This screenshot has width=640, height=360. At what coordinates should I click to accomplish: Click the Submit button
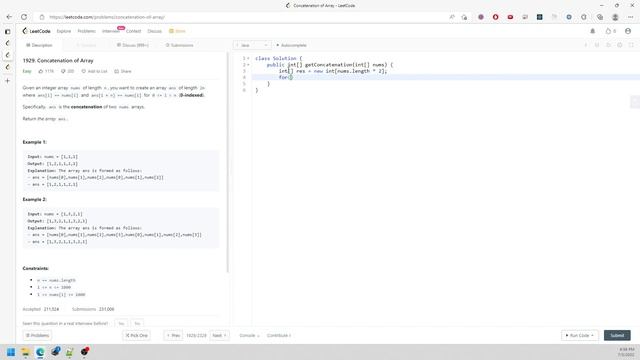[x=617, y=336]
